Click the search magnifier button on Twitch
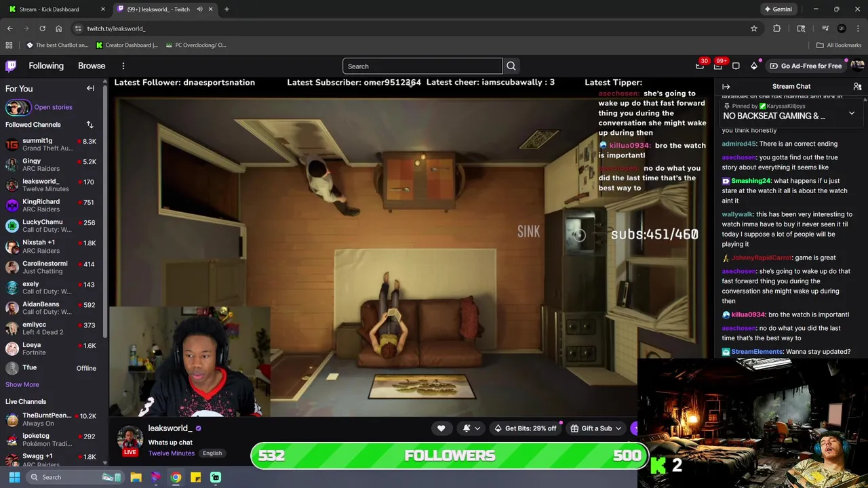Image resolution: width=868 pixels, height=488 pixels. tap(511, 66)
